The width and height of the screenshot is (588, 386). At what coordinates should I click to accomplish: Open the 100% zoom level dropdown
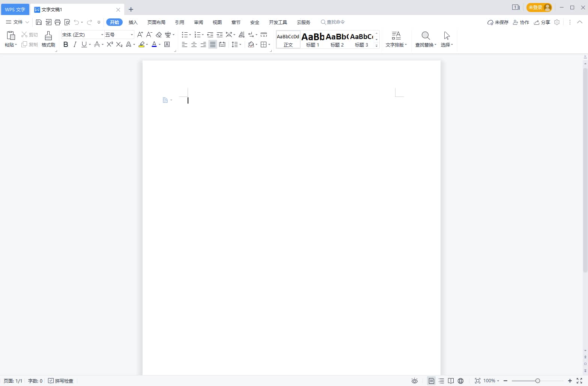click(491, 381)
